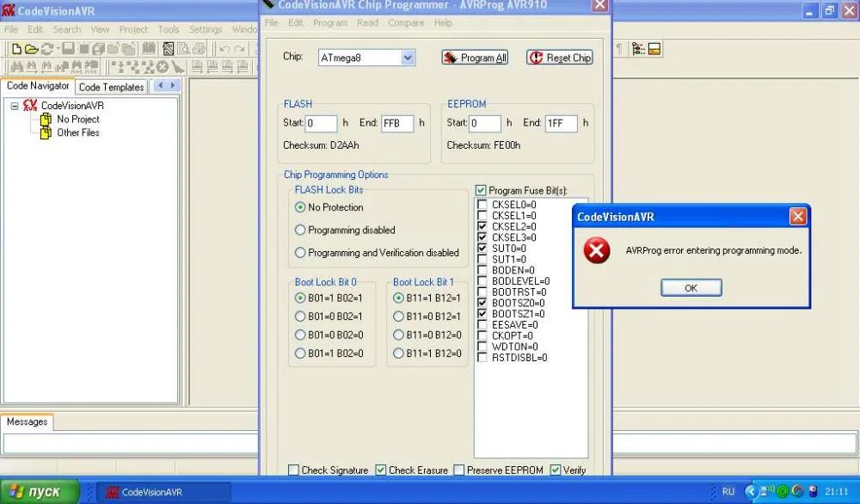Open the Compare menu in Chip Programmer
Viewport: 860px width, 504px height.
pos(406,23)
